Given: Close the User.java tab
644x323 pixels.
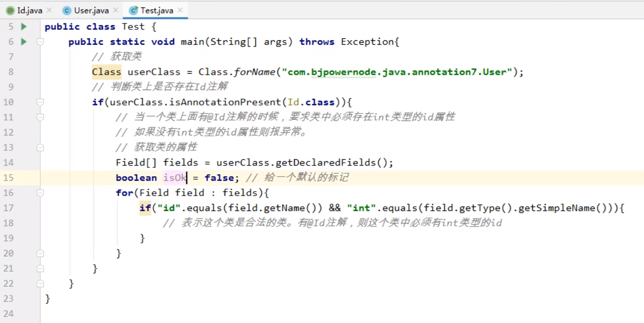Looking at the screenshot, I should click(115, 10).
